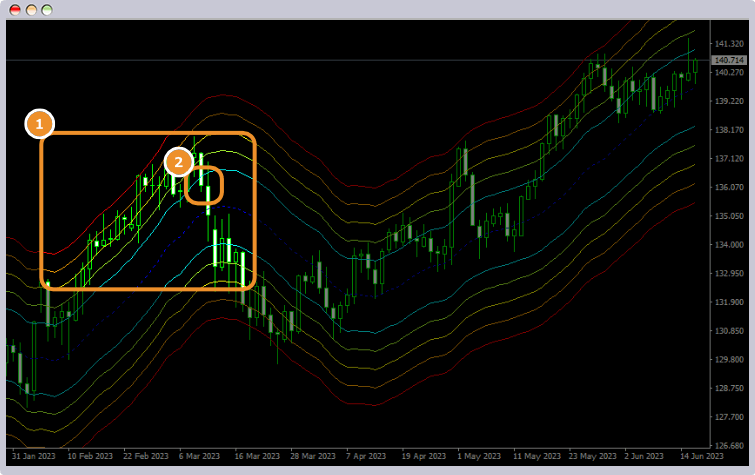
Task: Click the 19 Apr 2023 date label
Action: click(424, 456)
